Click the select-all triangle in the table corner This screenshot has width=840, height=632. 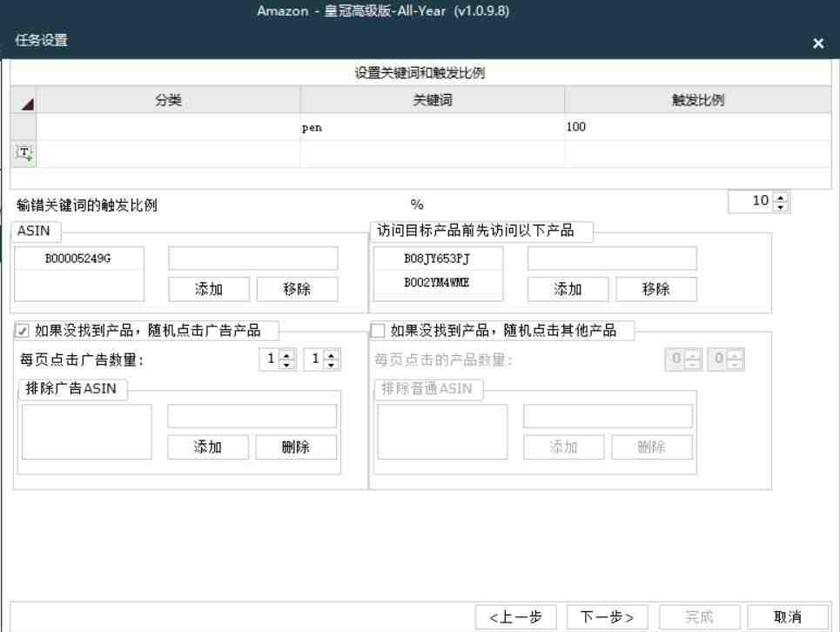pyautogui.click(x=27, y=104)
